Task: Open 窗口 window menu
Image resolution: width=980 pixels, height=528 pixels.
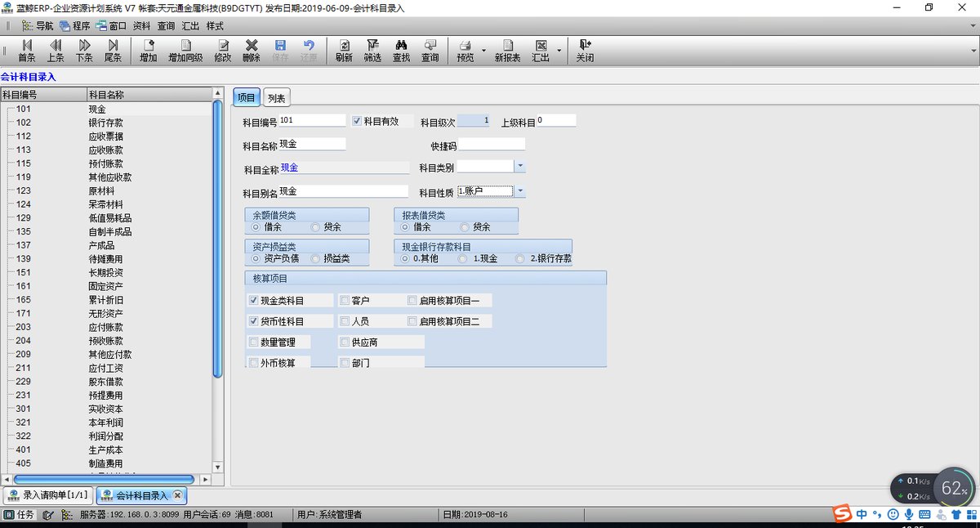Action: 111,25
